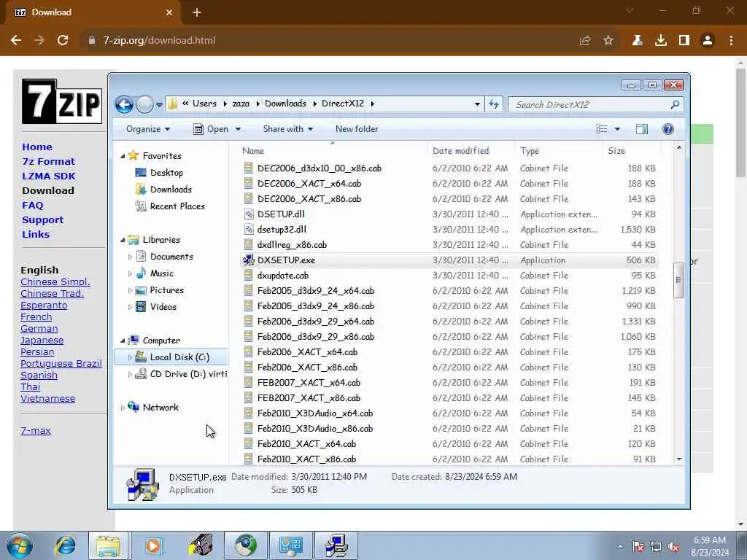The width and height of the screenshot is (747, 560).
Task: Click the Explorer refresh address button
Action: 494,104
